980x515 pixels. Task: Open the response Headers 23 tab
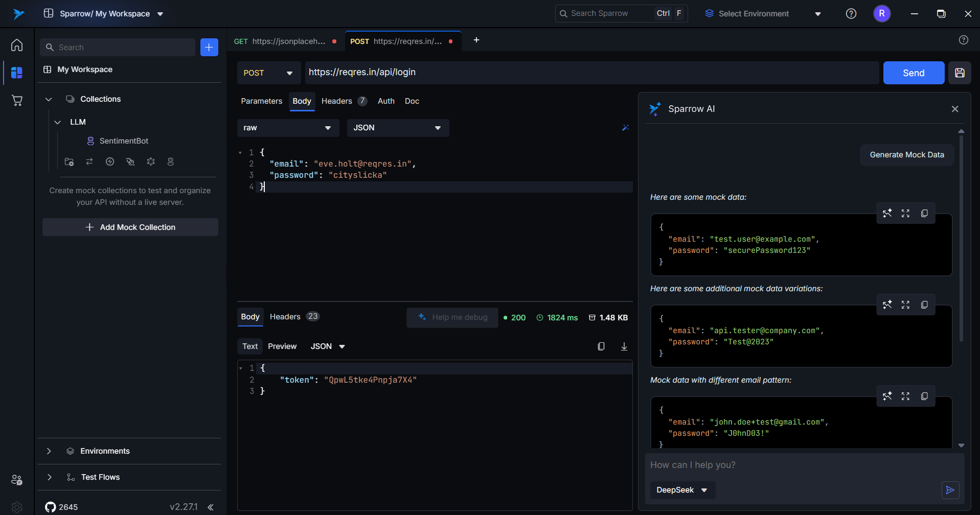[294, 317]
